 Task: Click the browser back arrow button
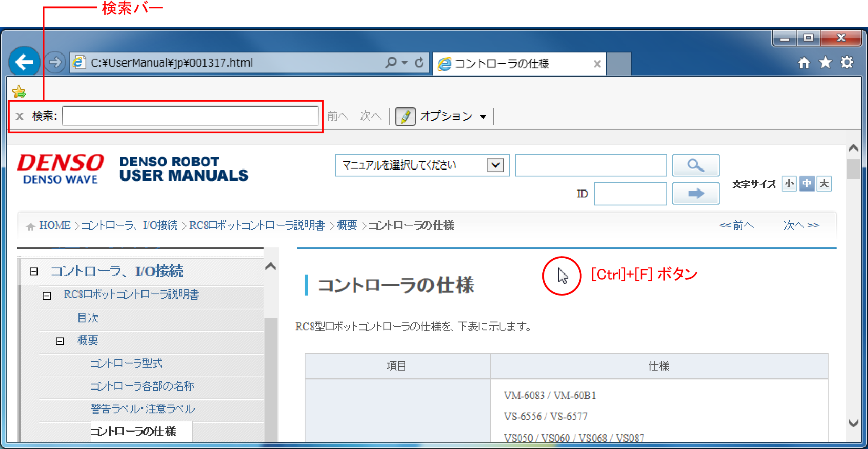[x=24, y=62]
